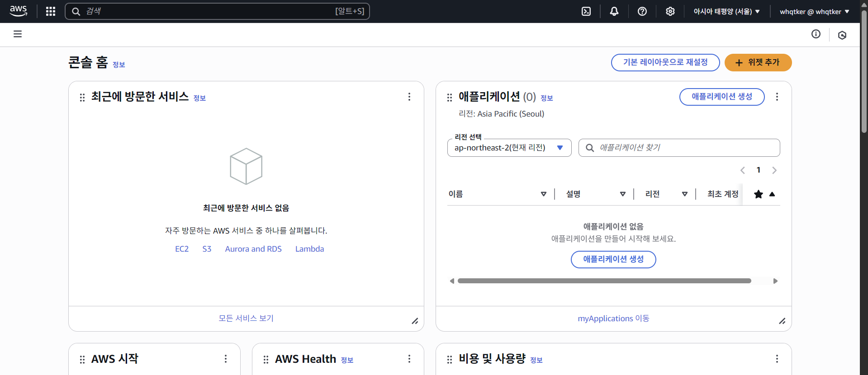This screenshot has height=375, width=868.
Task: Click page number 1 in applications pagination
Action: pos(759,170)
